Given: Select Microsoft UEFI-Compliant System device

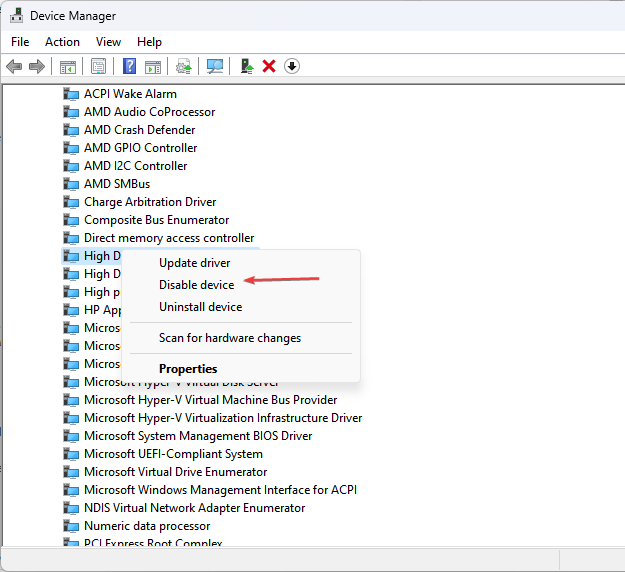Looking at the screenshot, I should coord(173,454).
